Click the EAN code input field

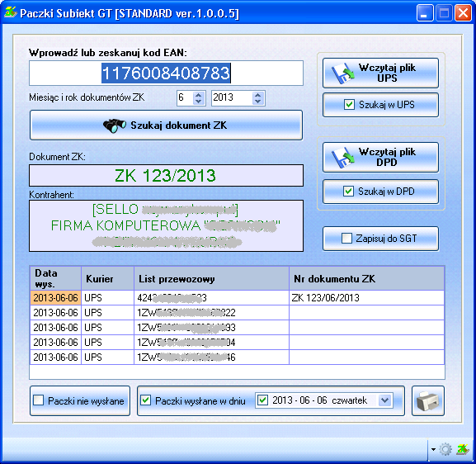166,73
